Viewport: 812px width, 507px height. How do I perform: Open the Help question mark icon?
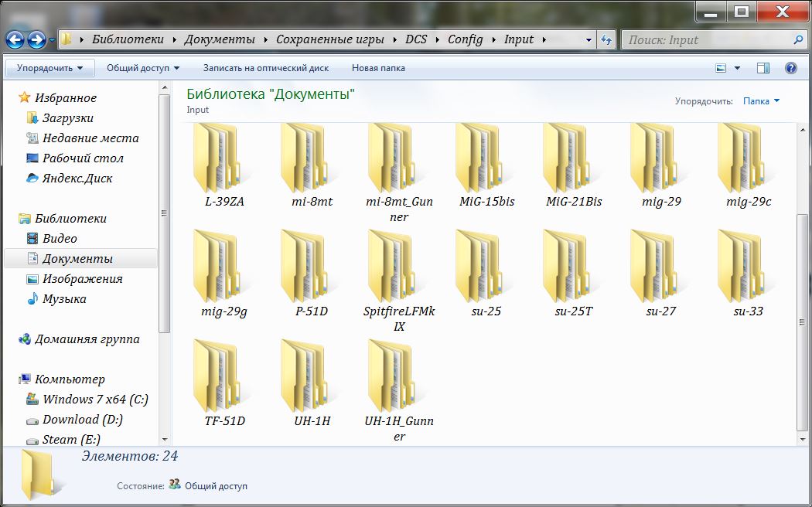coord(791,68)
